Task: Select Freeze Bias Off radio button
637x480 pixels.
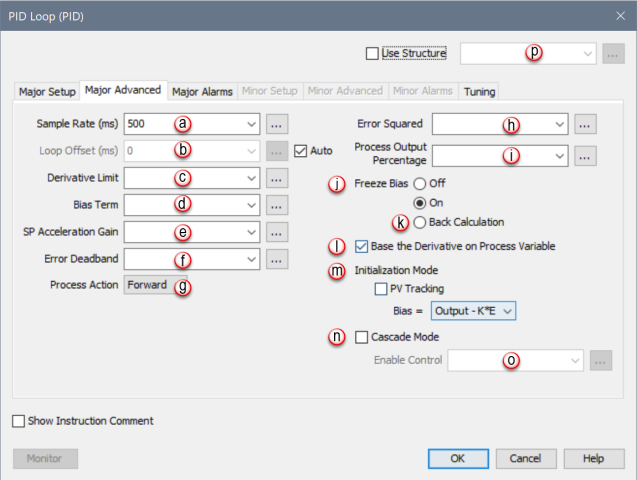Action: 419,184
